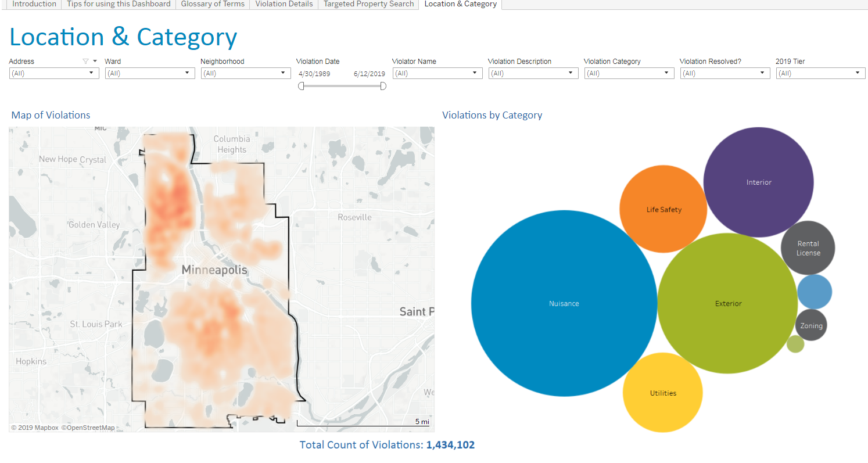Viewport: 868px width, 463px height.
Task: Open the Glossary of Terms tab
Action: pyautogui.click(x=212, y=4)
